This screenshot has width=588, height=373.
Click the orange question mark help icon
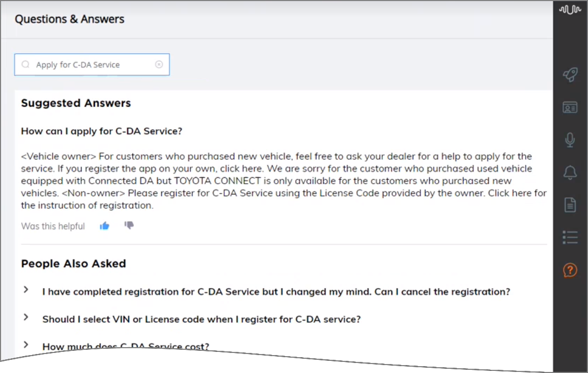point(570,270)
